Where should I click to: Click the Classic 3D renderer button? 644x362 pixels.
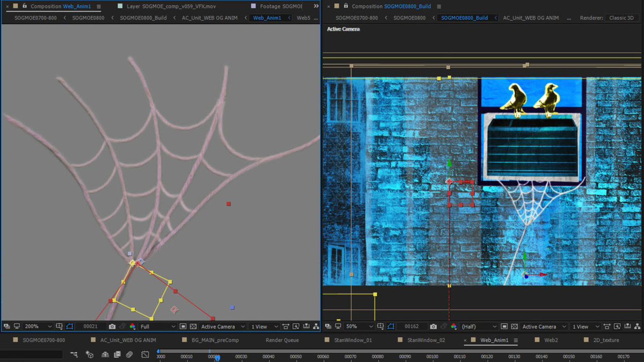pos(621,18)
